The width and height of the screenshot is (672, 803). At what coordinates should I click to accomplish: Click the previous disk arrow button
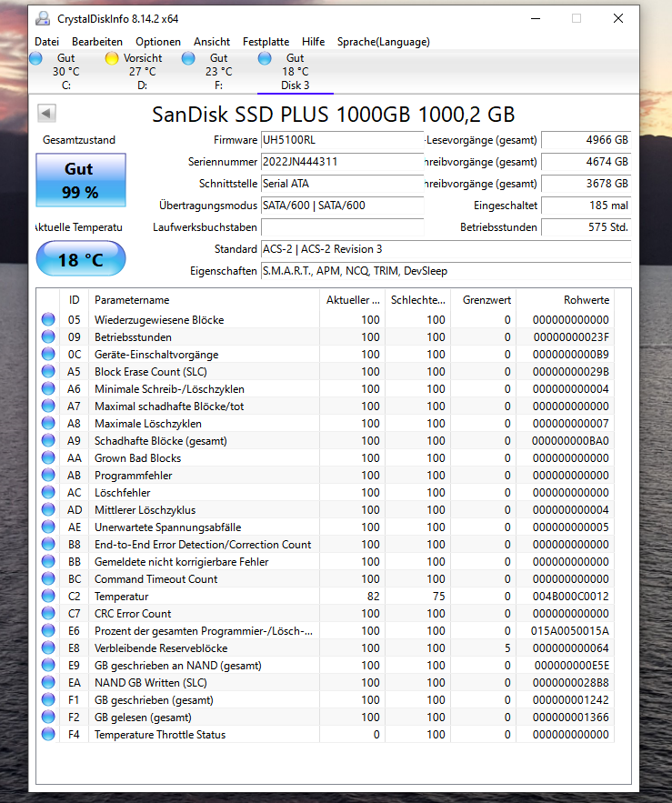[46, 113]
